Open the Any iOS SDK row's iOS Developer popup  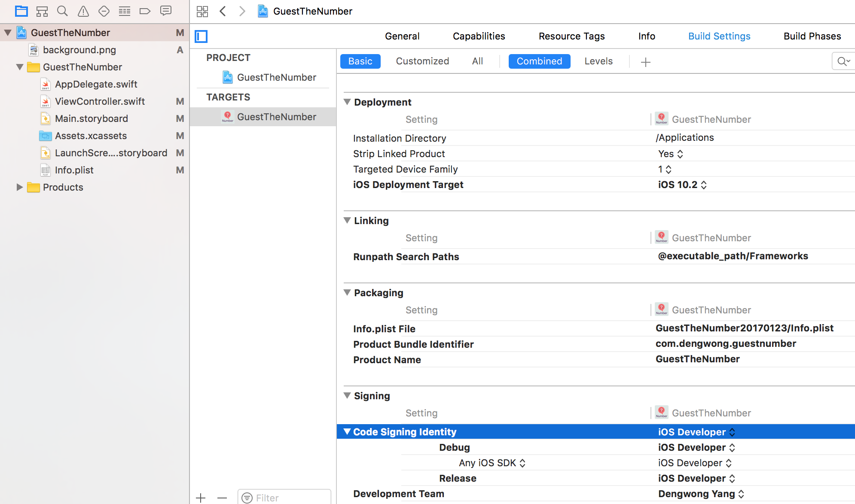(695, 463)
